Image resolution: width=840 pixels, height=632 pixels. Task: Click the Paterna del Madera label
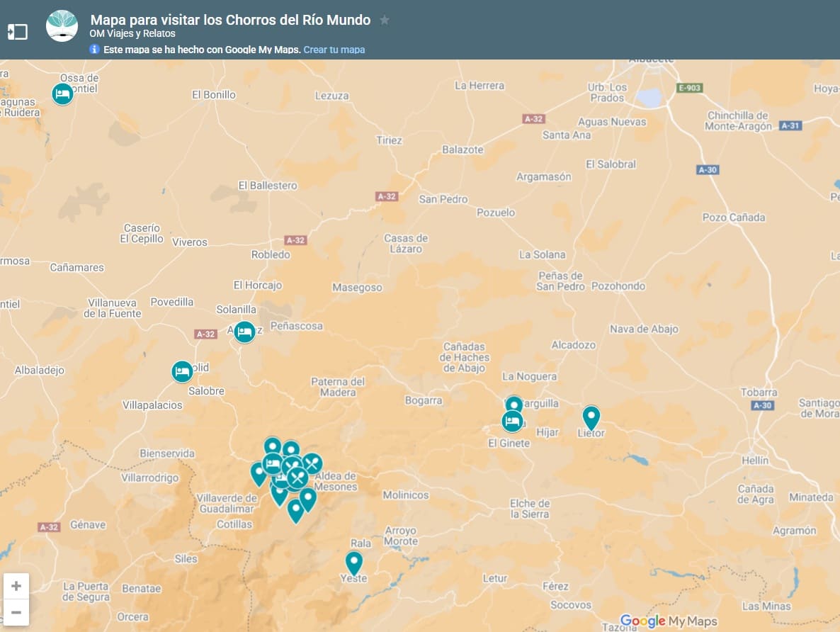338,387
